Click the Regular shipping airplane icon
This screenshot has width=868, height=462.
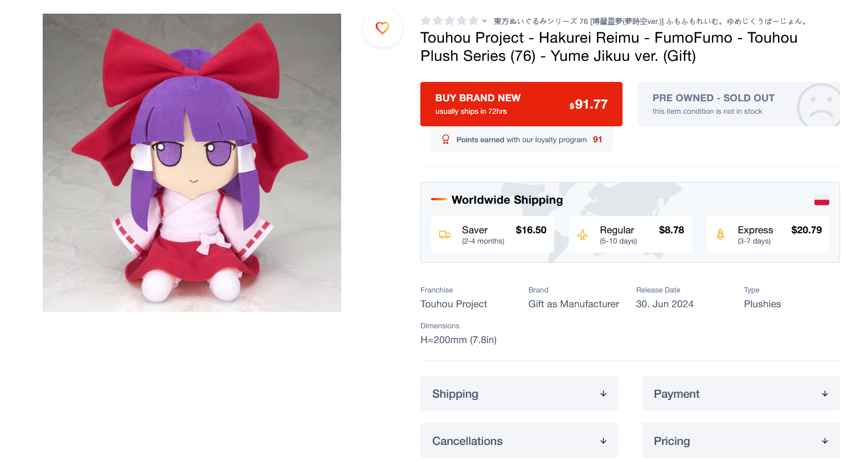click(x=583, y=234)
